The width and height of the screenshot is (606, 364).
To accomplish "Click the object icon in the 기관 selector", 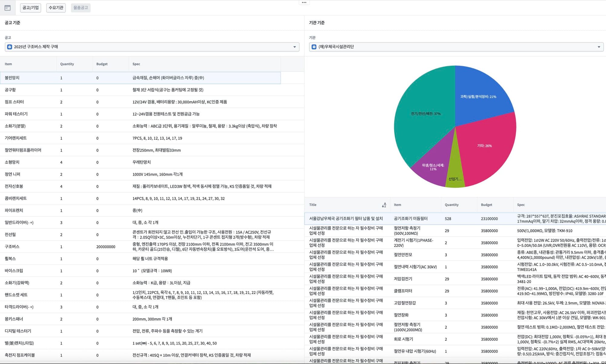I will (314, 47).
